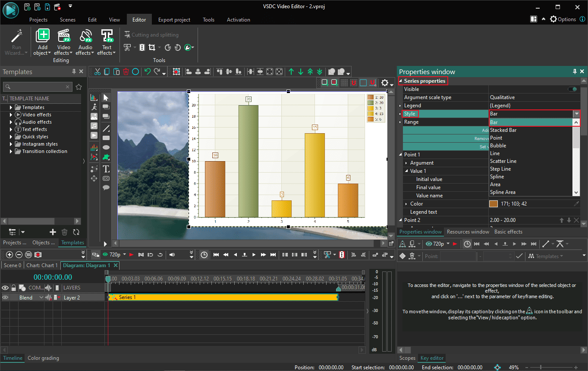Switch to the Chart: Chart 1 tab
588x371 pixels.
pos(42,265)
